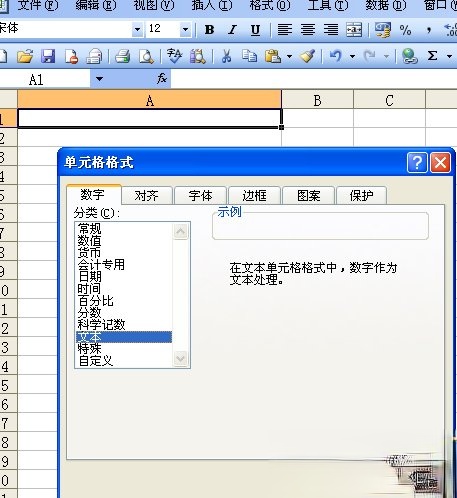
Task: Open the Research binoculars icon
Action: coord(197,56)
